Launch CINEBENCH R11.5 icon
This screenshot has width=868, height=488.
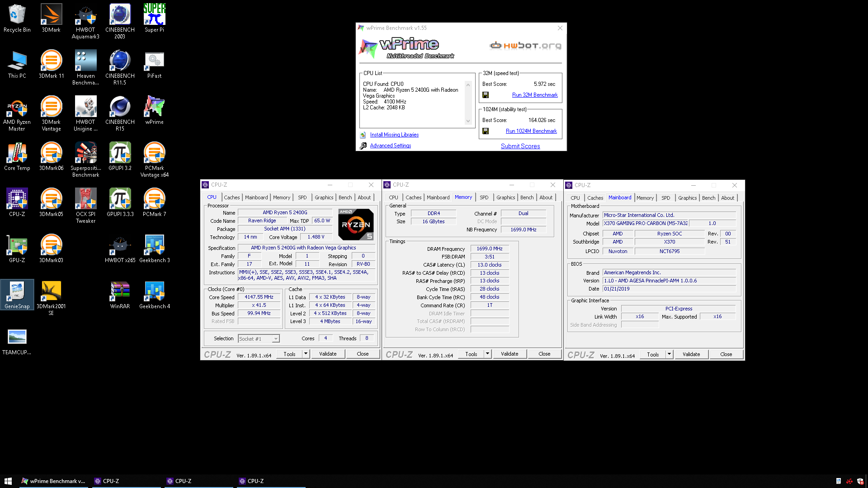pyautogui.click(x=120, y=68)
